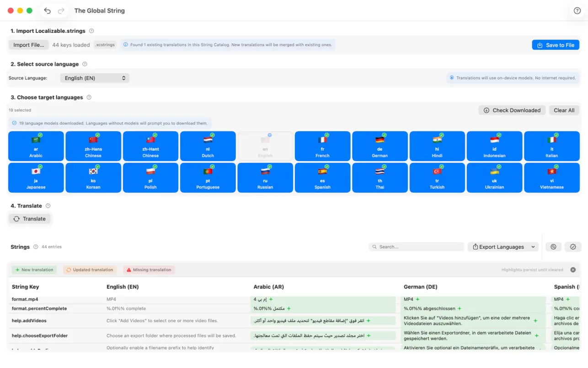The height and width of the screenshot is (368, 588).
Task: Show help icon next to Strings heading
Action: point(36,247)
